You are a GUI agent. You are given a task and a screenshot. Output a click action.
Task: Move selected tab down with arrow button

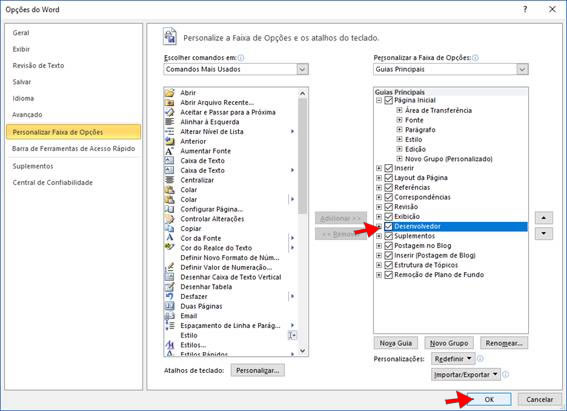click(x=544, y=234)
